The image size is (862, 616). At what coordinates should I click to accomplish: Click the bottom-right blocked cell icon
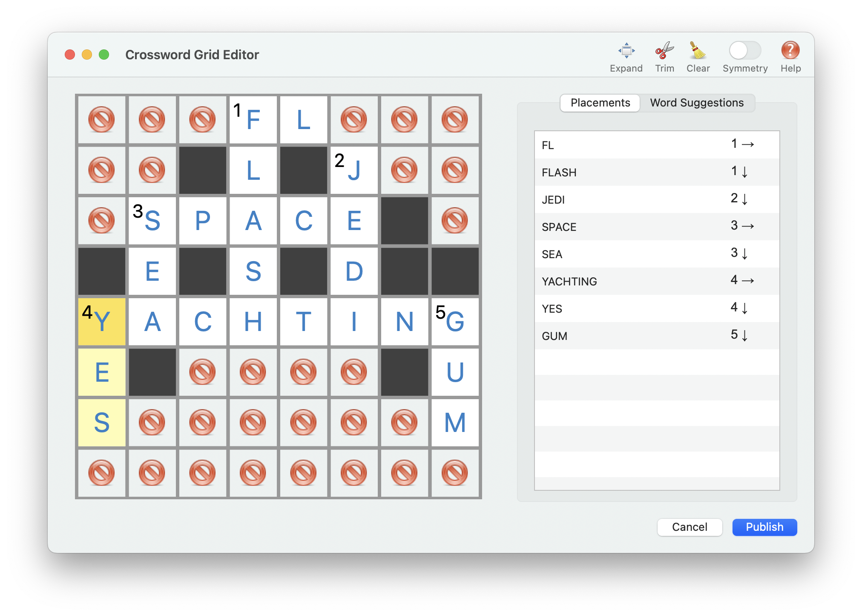455,473
